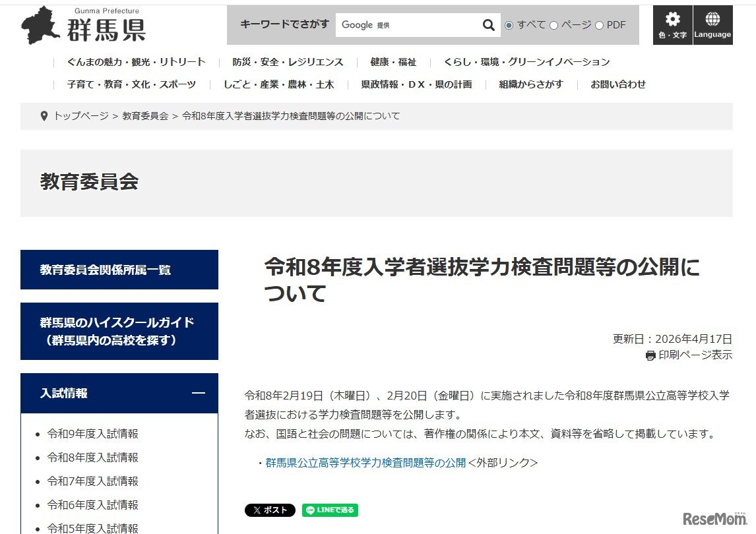Collapse the 入試情報 sidebar section
The image size is (756, 534).
coord(200,393)
